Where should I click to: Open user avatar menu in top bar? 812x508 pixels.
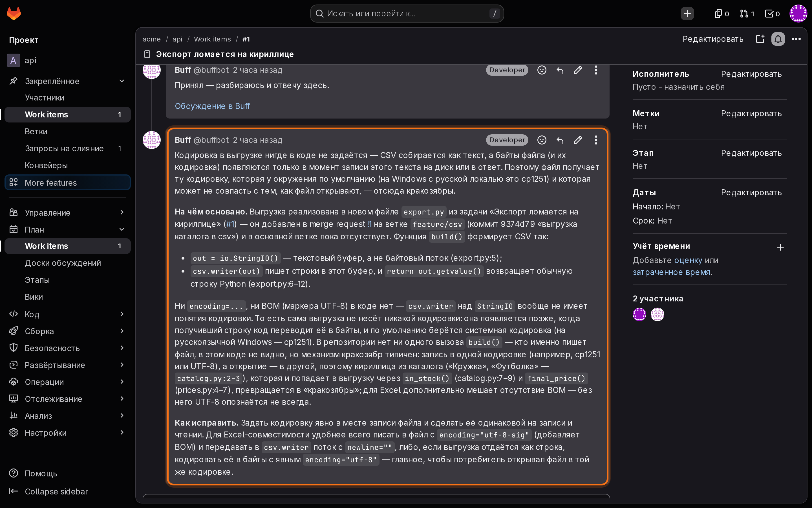tap(798, 14)
